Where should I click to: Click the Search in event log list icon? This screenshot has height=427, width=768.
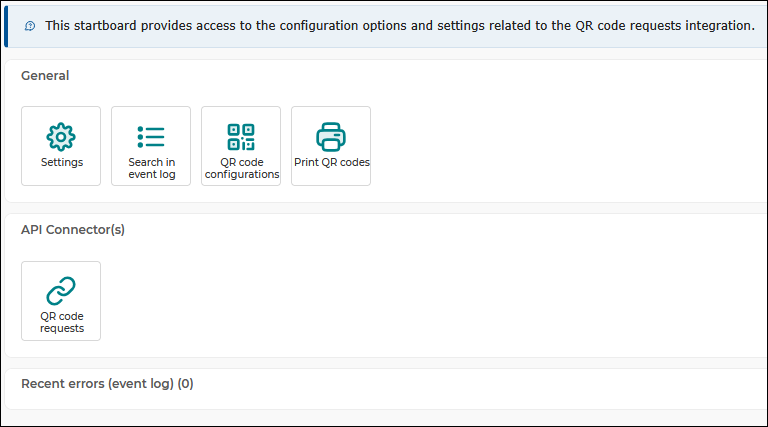[151, 137]
